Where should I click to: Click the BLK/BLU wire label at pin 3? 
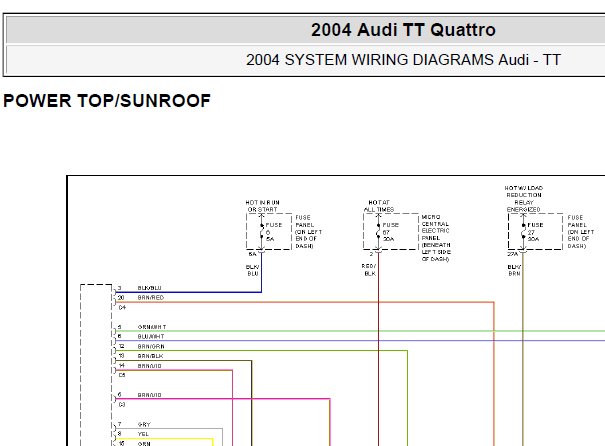(x=150, y=288)
